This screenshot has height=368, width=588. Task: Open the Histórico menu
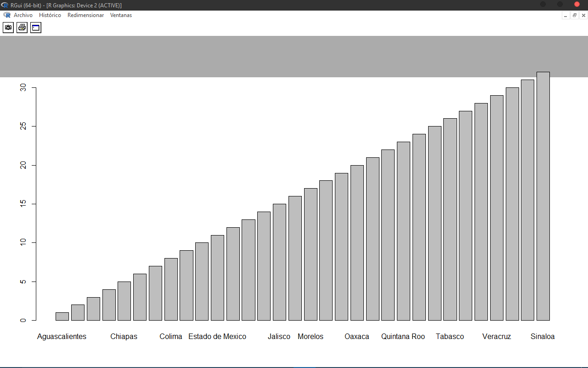click(50, 15)
